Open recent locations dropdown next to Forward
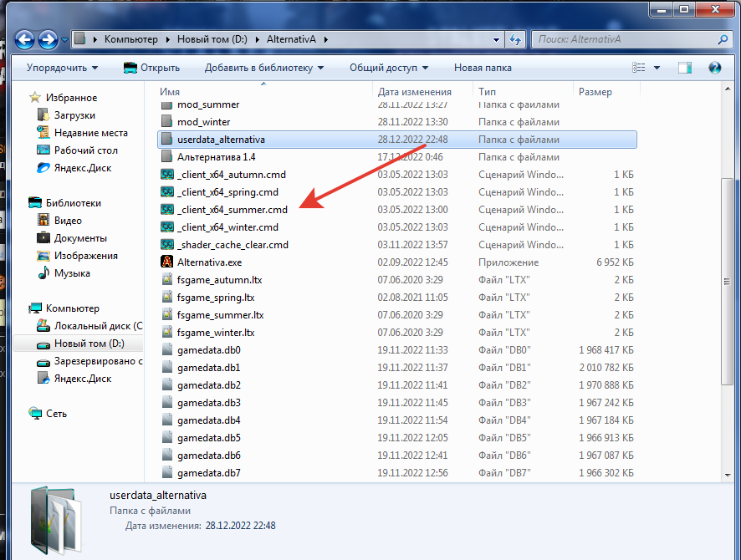 (64, 40)
